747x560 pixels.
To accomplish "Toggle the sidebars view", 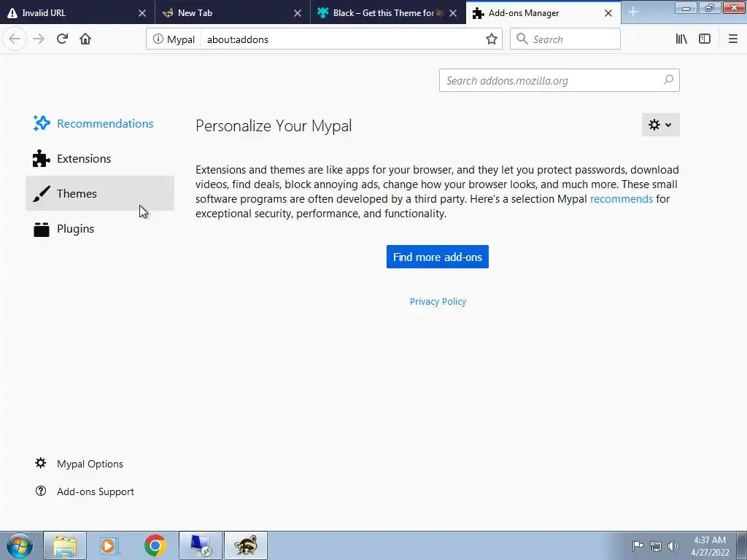I will 705,39.
